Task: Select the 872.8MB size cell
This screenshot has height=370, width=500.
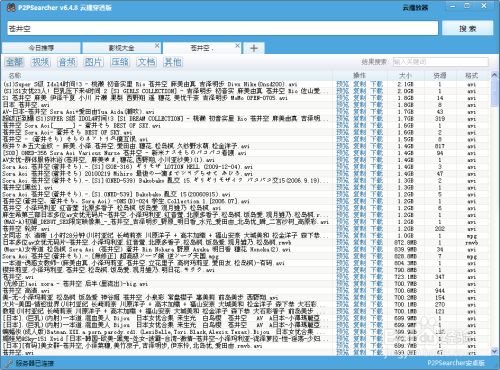Action: pos(405,242)
